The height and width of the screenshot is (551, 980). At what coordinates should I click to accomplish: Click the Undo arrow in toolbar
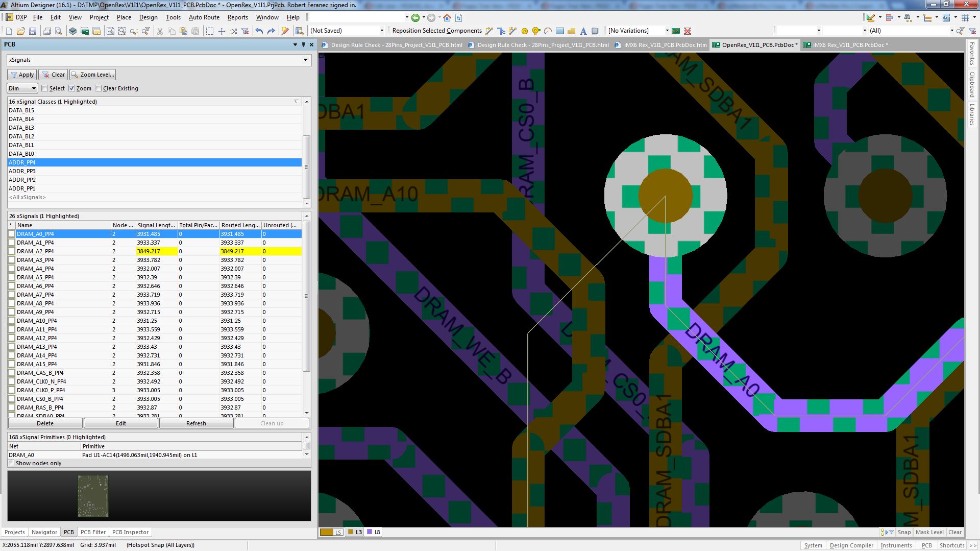coord(259,31)
